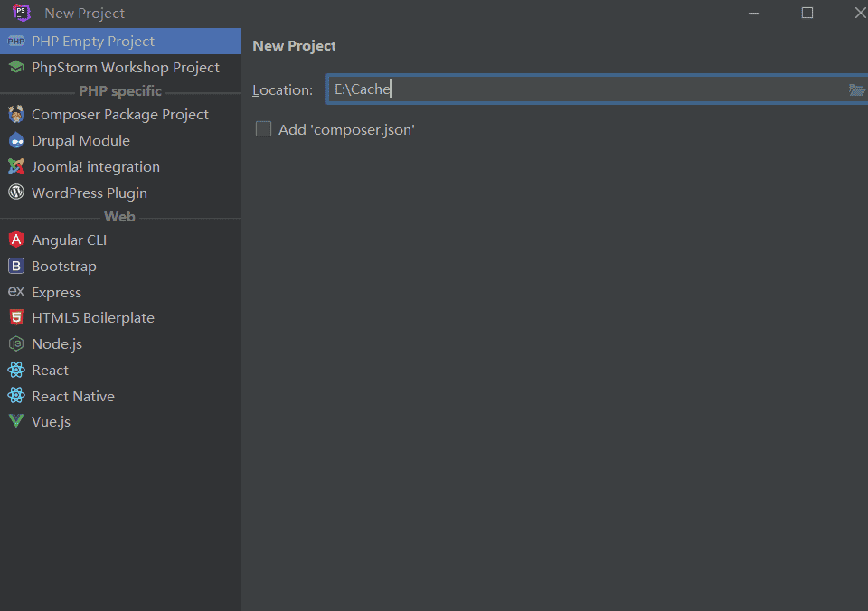868x611 pixels.
Task: Click the Joomla! integration icon
Action: 15,167
